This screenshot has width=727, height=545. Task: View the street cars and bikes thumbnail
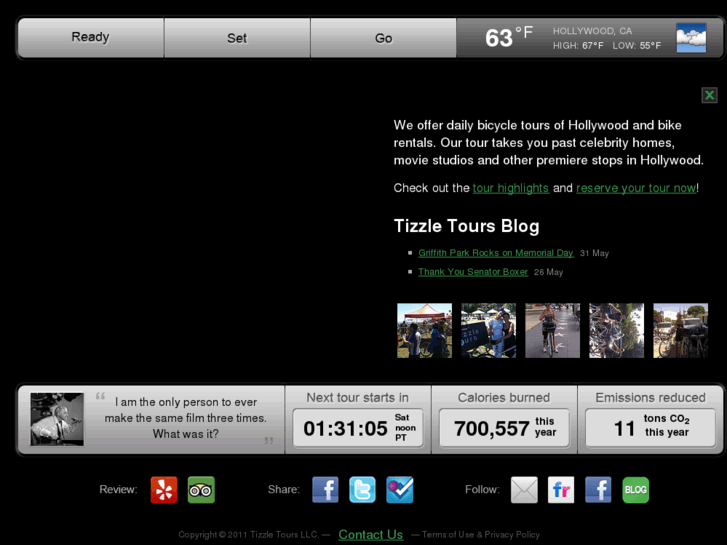click(x=680, y=330)
